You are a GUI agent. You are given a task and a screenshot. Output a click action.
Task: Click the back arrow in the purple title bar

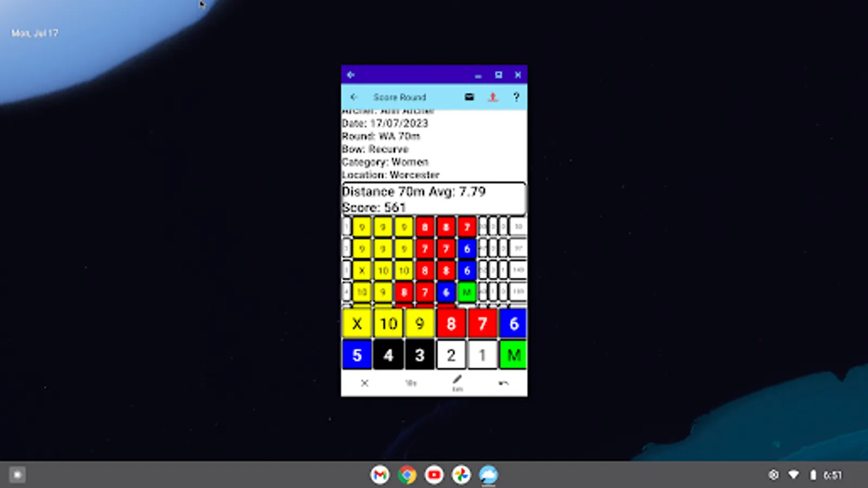tap(350, 75)
